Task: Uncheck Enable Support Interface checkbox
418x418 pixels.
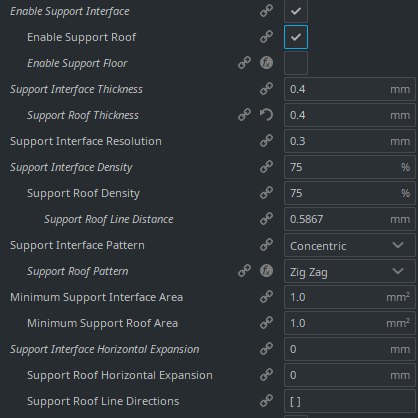Action: click(296, 11)
